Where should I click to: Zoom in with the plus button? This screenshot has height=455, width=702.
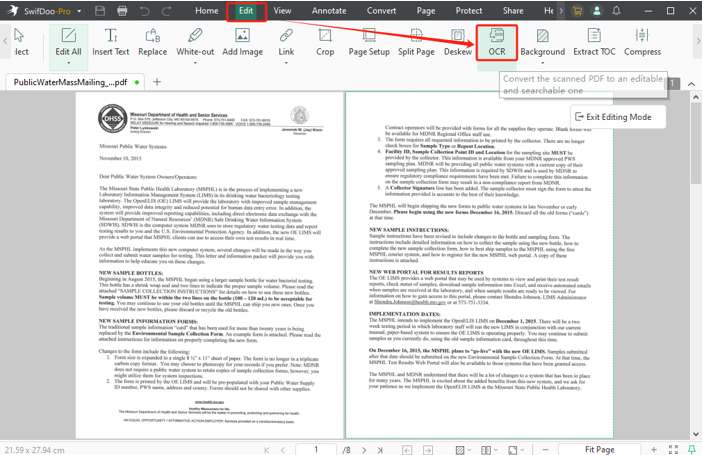pyautogui.click(x=654, y=450)
